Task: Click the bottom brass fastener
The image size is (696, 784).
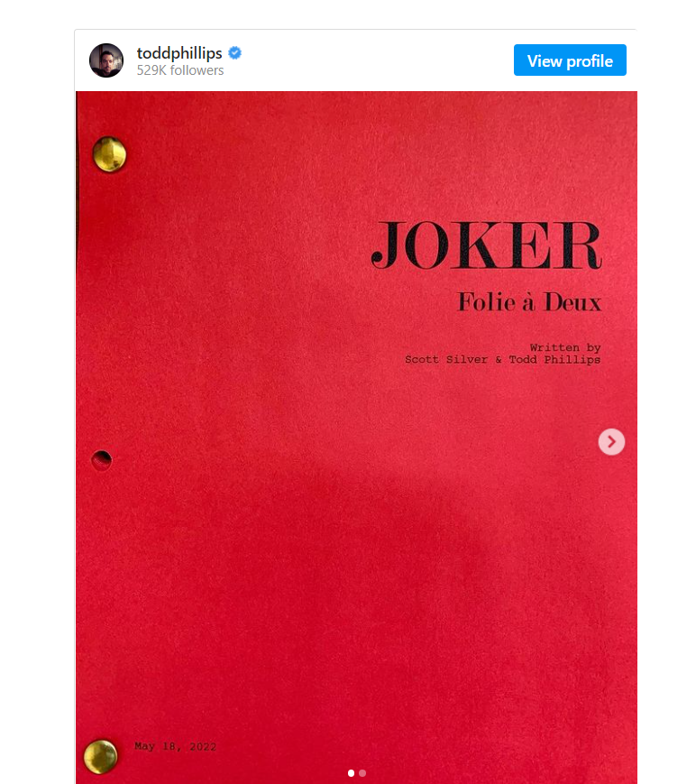Action: [100, 756]
